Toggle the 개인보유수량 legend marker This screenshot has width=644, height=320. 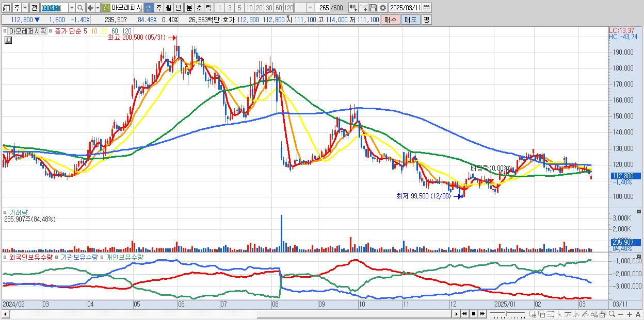point(103,257)
